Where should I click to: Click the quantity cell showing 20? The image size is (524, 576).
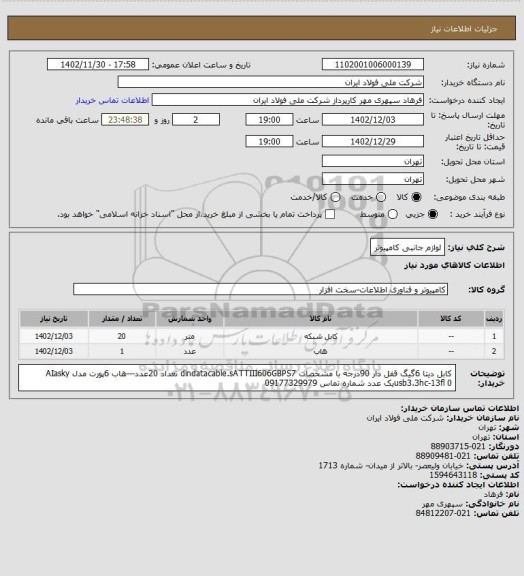122,336
